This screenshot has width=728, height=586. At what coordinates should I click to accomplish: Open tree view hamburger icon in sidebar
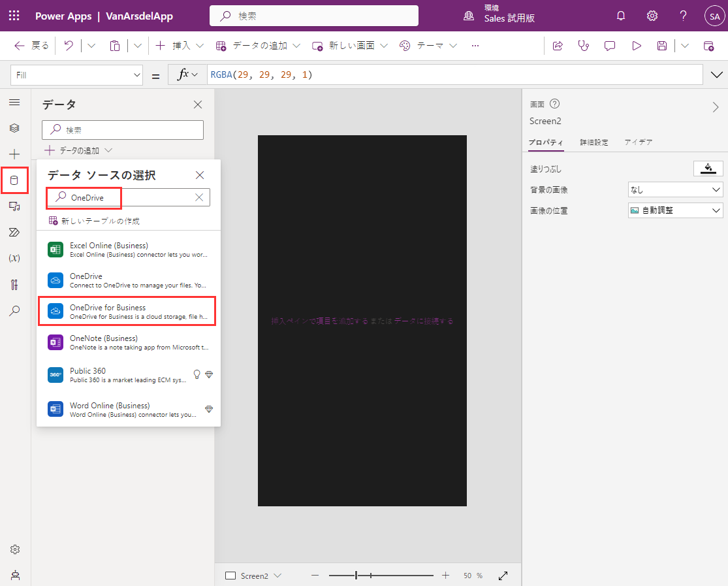[x=14, y=102]
